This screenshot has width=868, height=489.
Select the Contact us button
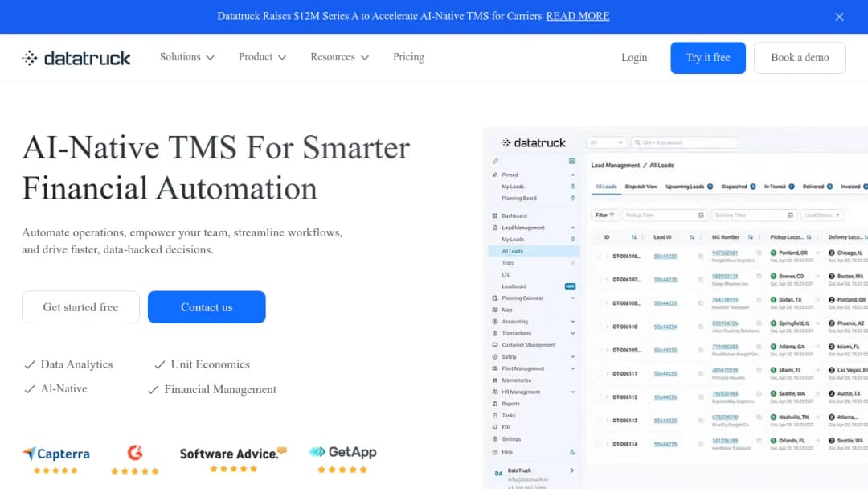click(x=207, y=306)
